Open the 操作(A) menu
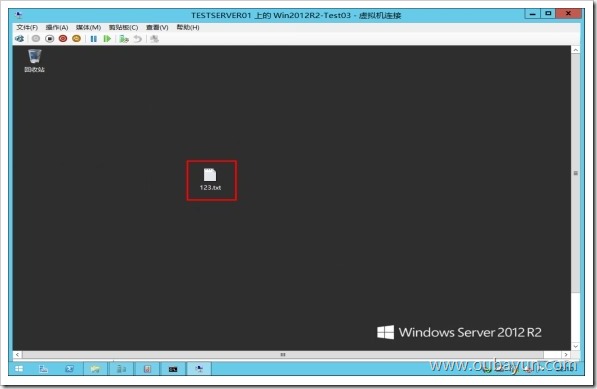The width and height of the screenshot is (597, 389). pos(57,27)
